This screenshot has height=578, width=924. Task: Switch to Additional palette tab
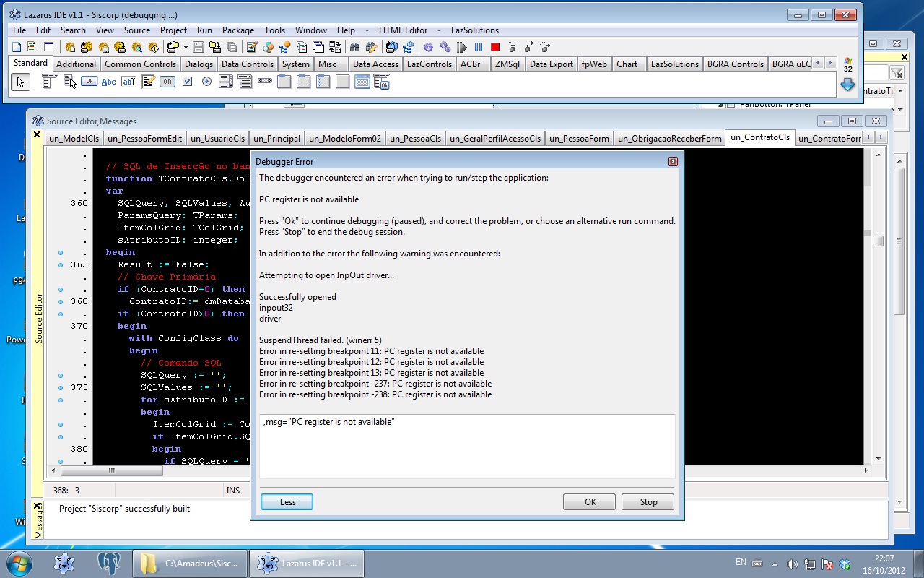click(x=76, y=64)
